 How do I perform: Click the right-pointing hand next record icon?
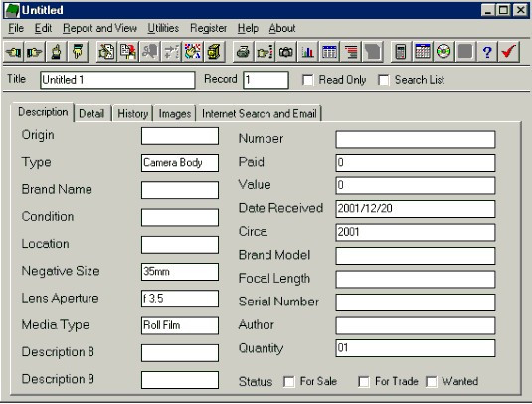point(34,52)
